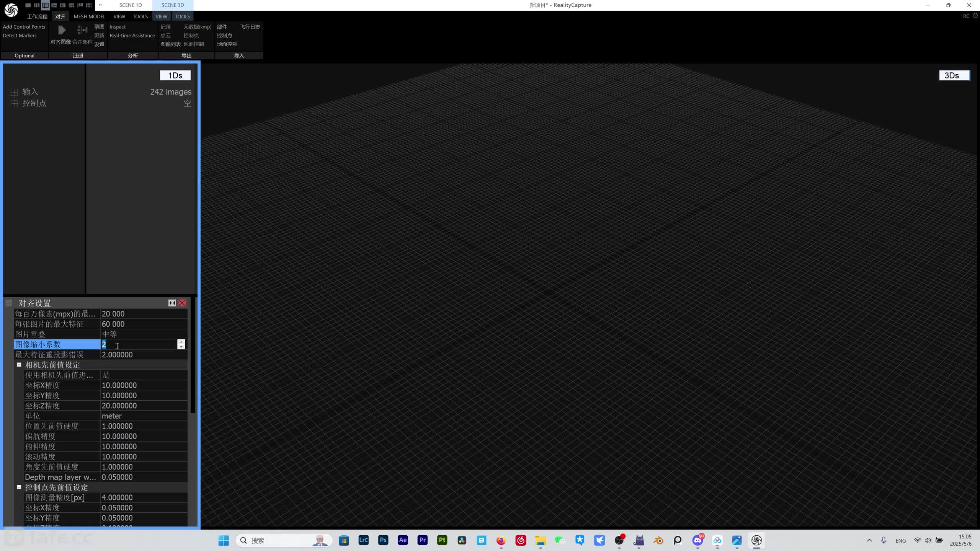980x551 pixels.
Task: Open File Explorer from the taskbar
Action: pos(541,540)
